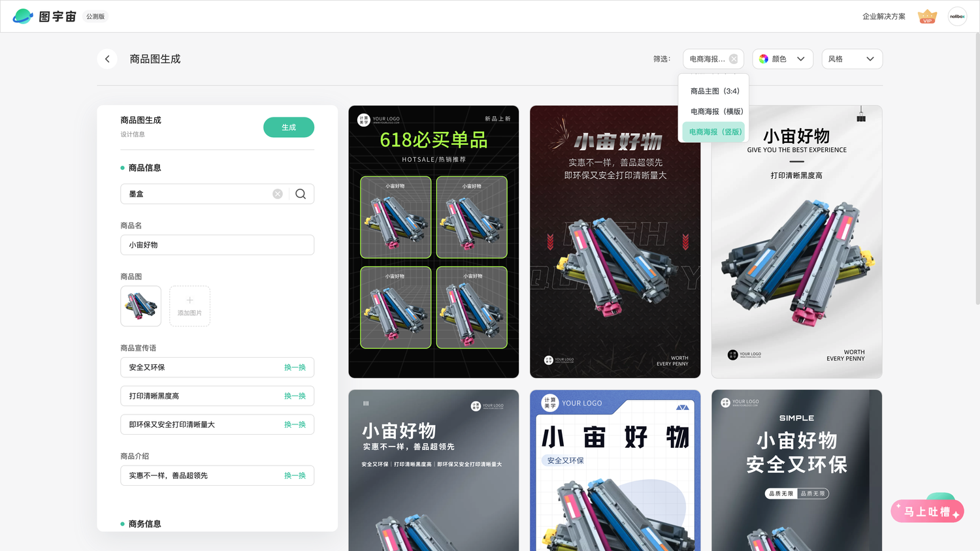Viewport: 980px width, 551px height.
Task: Click the pink 马上吐槽 feedback button
Action: [x=927, y=511]
